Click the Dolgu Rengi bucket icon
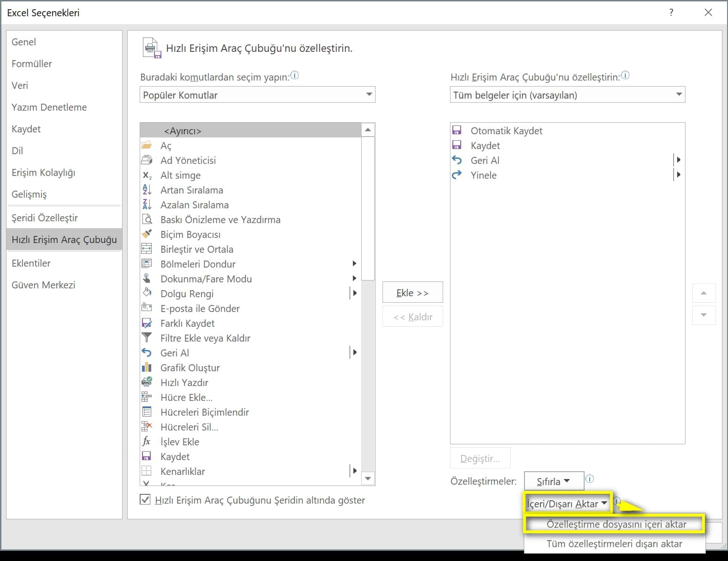Image resolution: width=728 pixels, height=561 pixels. (147, 293)
